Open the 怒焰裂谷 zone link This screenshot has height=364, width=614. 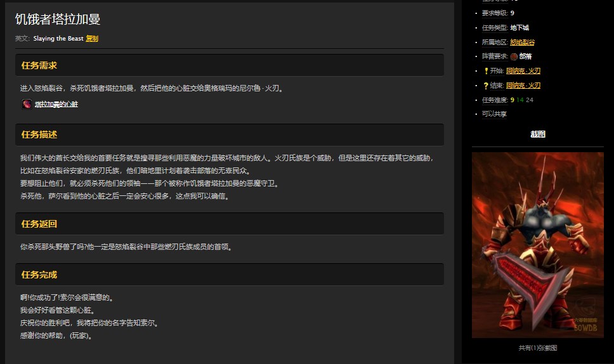(522, 42)
